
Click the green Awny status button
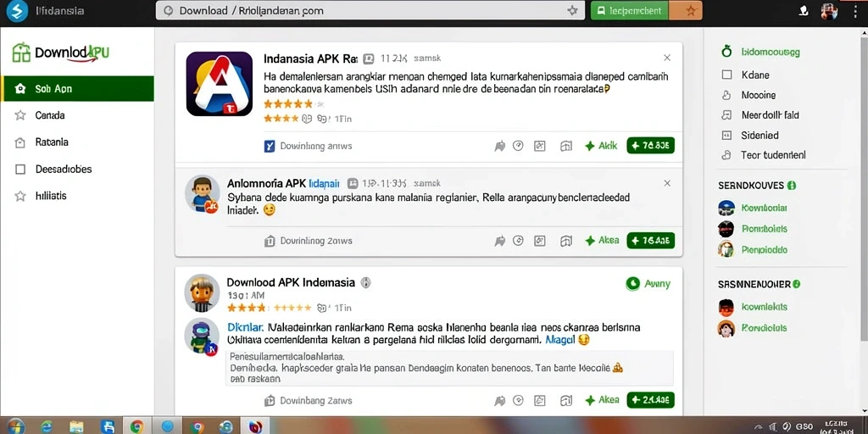(x=648, y=284)
